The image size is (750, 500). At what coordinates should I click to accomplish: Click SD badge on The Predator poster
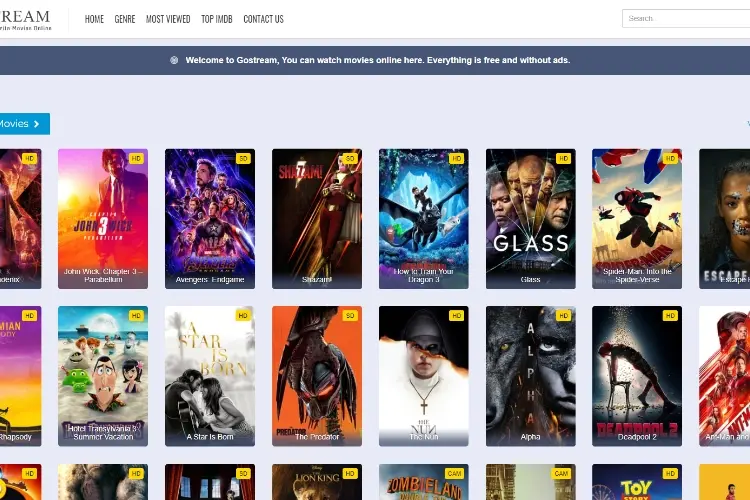[350, 316]
